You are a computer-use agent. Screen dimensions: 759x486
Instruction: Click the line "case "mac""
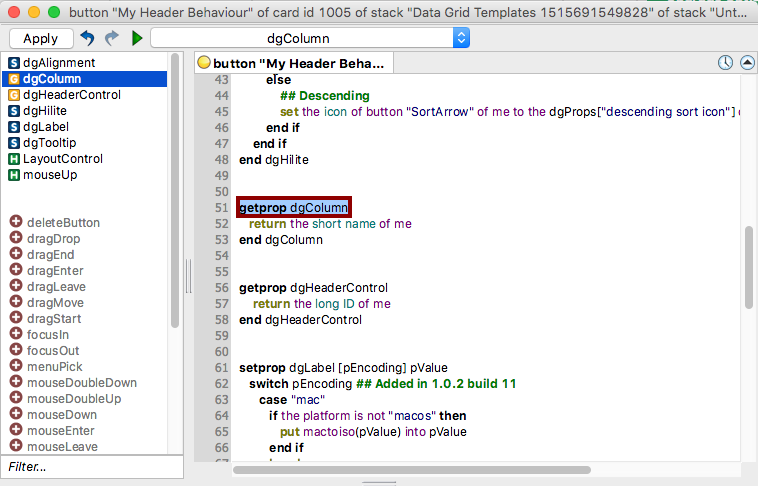[292, 400]
